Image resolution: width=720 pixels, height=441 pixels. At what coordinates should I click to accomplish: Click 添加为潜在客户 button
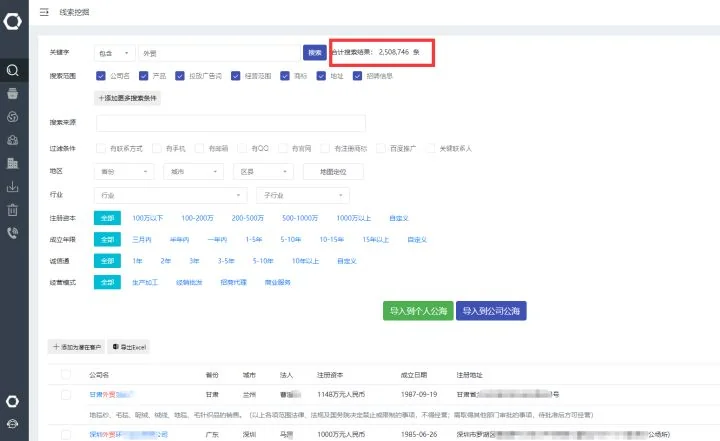[x=77, y=347]
